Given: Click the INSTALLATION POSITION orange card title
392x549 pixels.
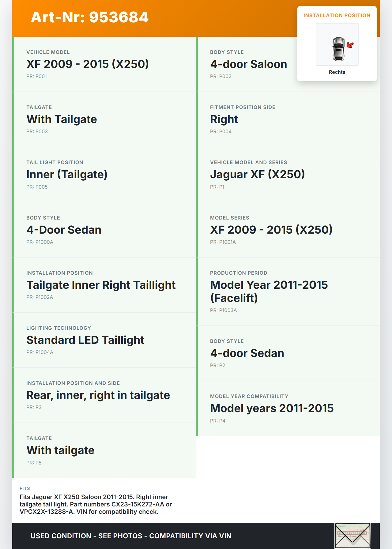Looking at the screenshot, I should 337,16.
